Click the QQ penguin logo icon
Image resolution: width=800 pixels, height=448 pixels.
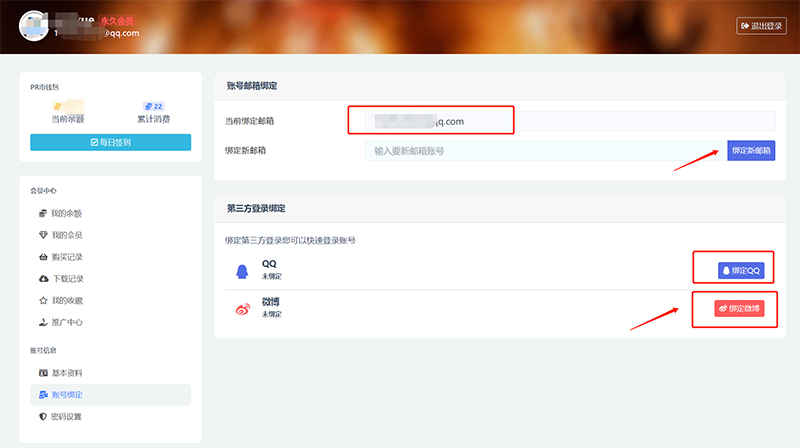pos(241,268)
